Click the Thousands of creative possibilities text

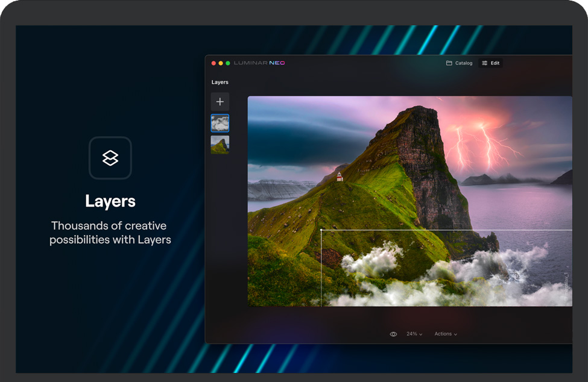point(110,233)
